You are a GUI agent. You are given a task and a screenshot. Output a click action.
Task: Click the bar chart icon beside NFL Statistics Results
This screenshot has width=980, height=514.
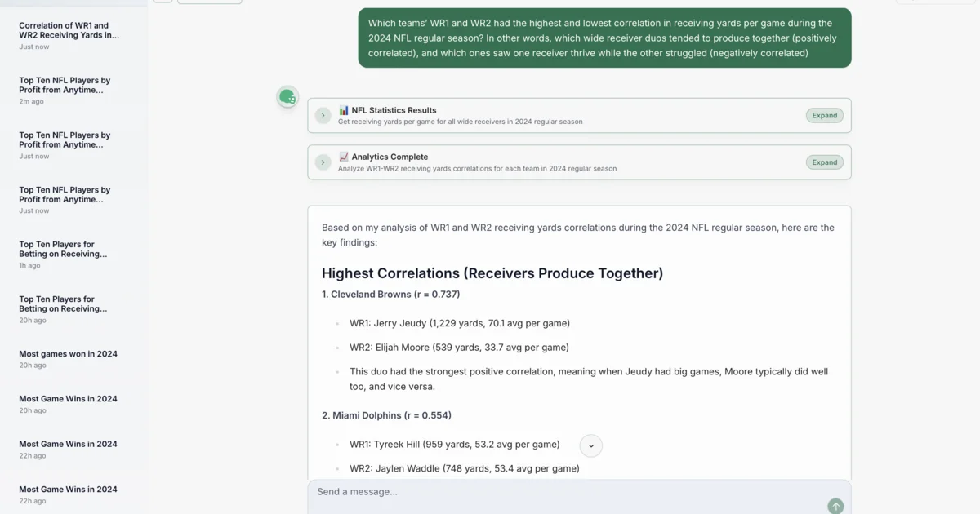(x=344, y=110)
